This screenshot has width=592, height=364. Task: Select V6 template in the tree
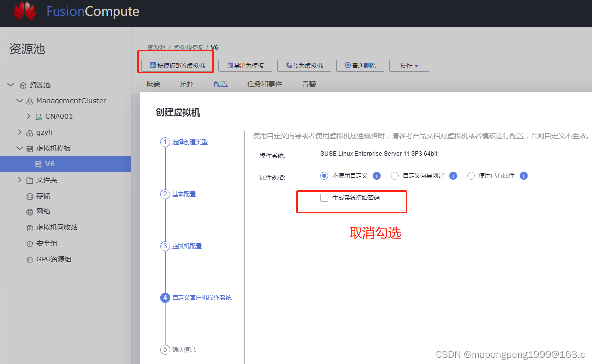tap(65, 164)
